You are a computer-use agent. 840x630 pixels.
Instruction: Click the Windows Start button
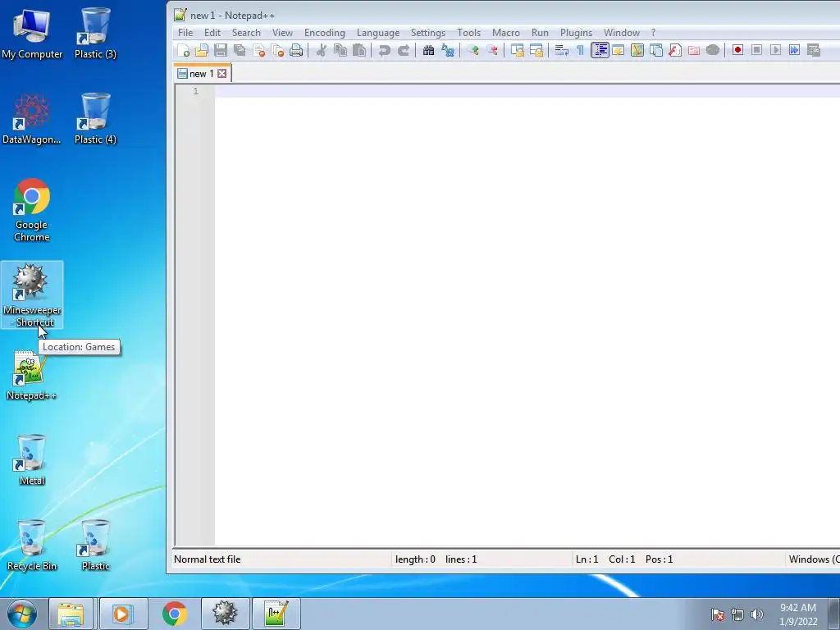[x=22, y=614]
